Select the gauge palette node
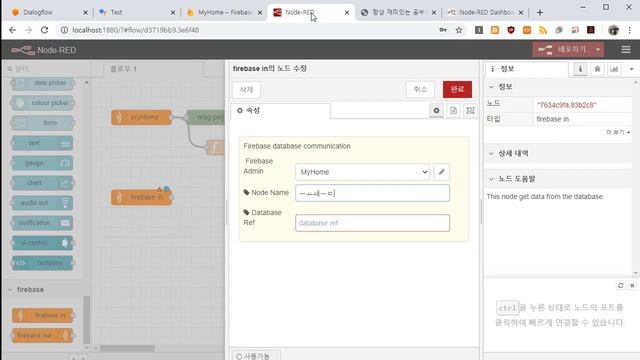 tap(42, 163)
